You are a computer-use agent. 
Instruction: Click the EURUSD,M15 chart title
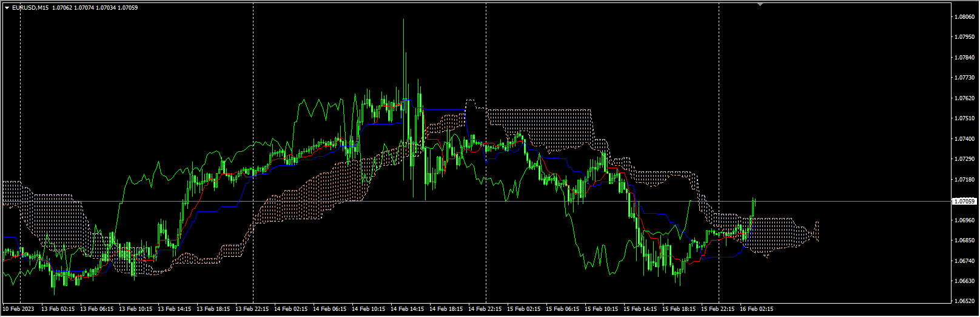tap(30, 8)
